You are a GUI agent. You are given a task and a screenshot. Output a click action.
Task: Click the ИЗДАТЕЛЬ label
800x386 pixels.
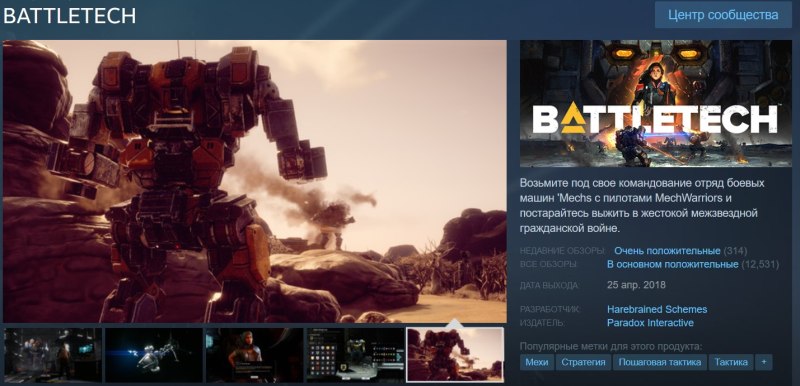coord(543,323)
